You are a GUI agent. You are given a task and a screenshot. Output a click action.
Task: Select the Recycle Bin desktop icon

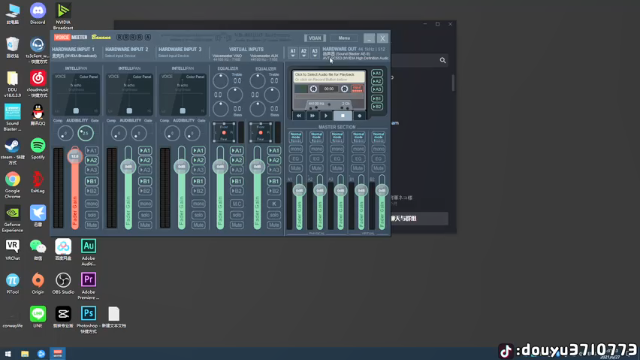point(12,47)
